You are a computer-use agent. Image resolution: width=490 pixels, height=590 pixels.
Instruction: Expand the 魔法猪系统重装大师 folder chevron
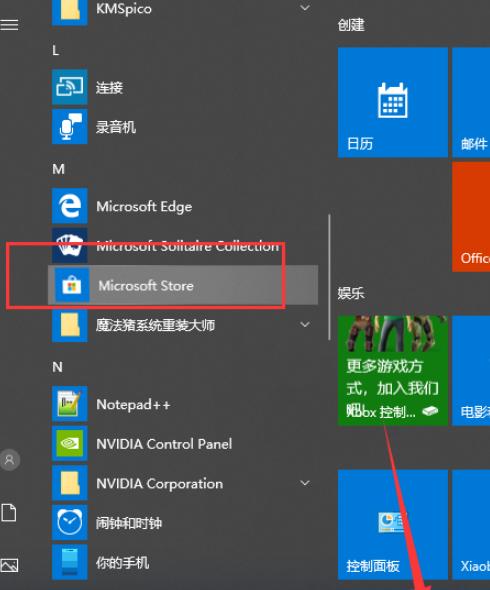coord(305,324)
